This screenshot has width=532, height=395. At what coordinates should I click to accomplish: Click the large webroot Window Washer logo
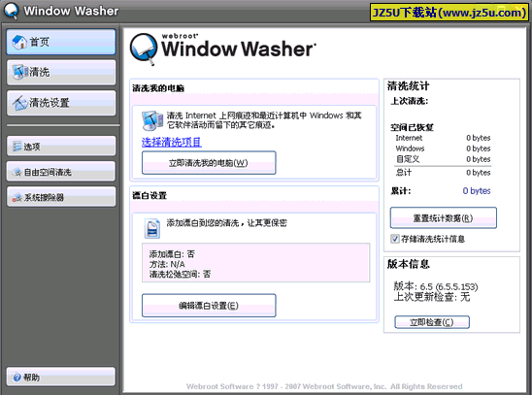(223, 49)
